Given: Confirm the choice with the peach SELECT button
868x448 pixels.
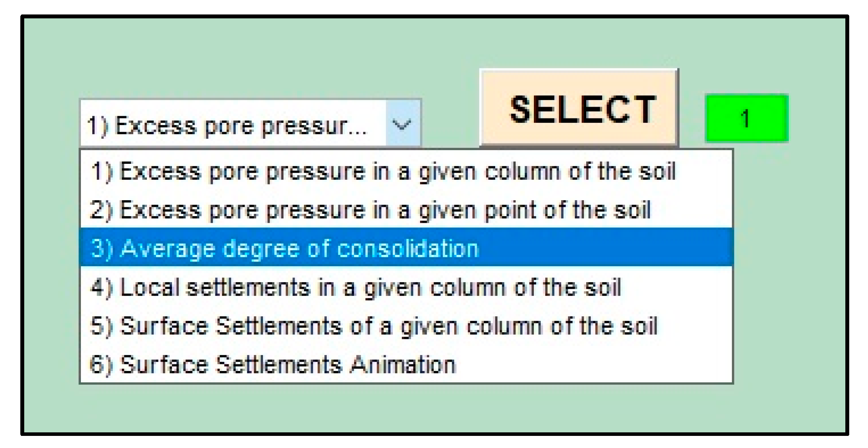Looking at the screenshot, I should click(x=579, y=109).
